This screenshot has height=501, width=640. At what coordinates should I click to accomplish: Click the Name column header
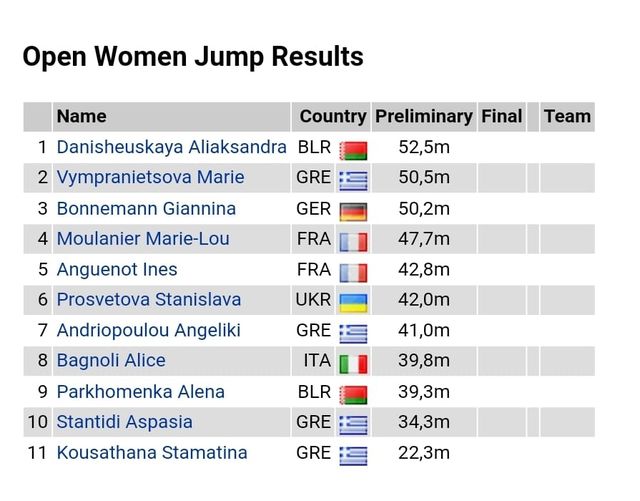tap(81, 116)
